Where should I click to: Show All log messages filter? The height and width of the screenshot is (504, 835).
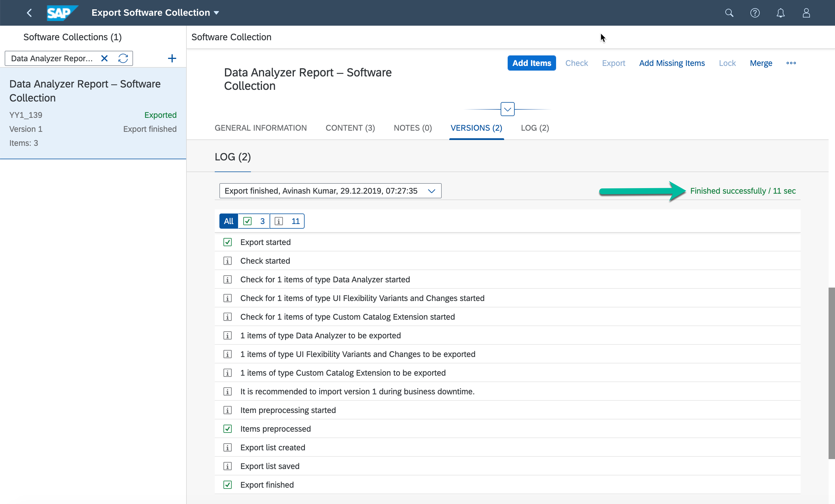(x=228, y=221)
